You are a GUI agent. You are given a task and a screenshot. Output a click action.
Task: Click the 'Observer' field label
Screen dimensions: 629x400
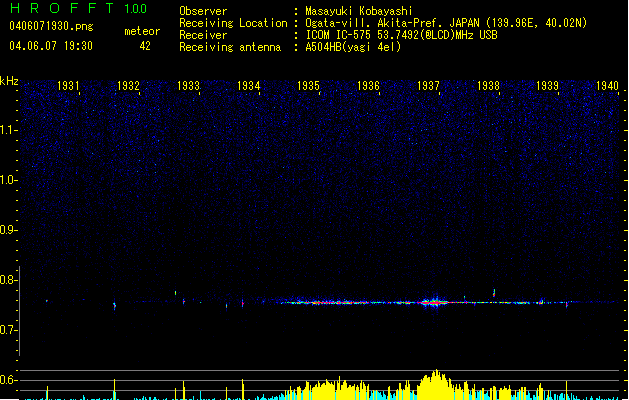coord(203,11)
